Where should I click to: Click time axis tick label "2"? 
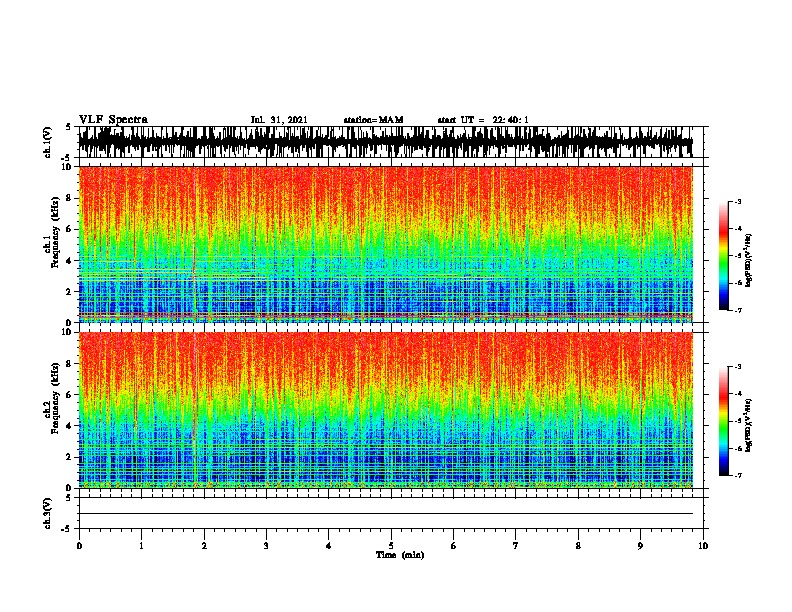pyautogui.click(x=204, y=546)
